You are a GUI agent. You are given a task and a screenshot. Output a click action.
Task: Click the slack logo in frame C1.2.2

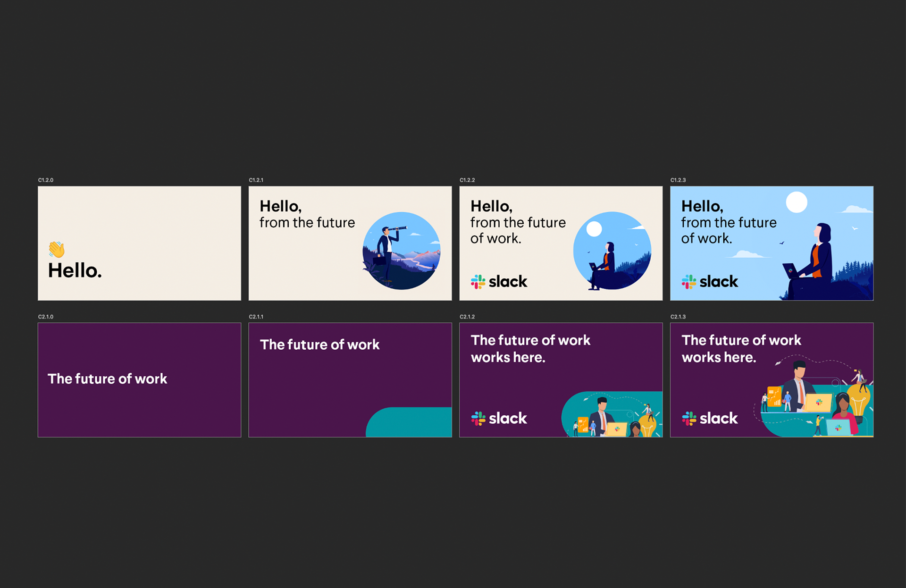tap(499, 282)
